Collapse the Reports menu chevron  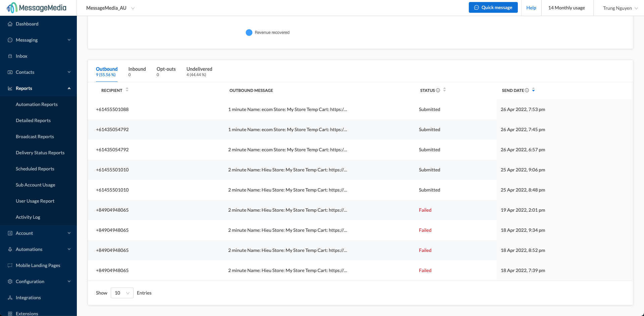click(69, 88)
